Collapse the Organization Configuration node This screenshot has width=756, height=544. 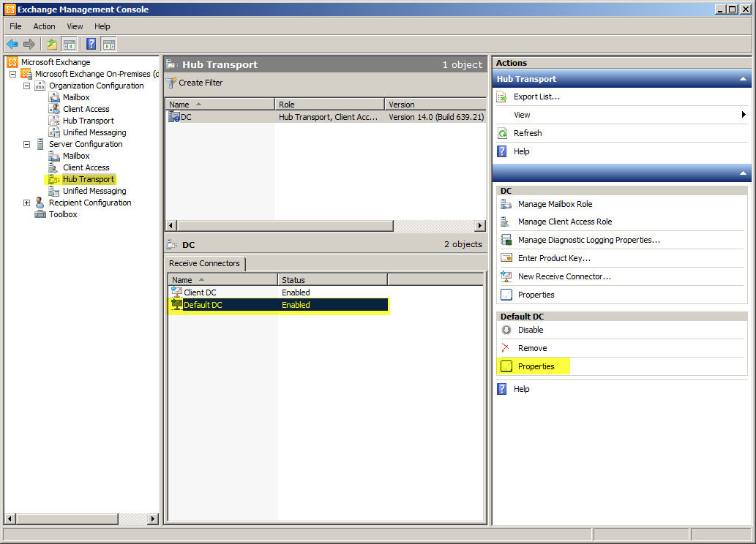(27, 86)
